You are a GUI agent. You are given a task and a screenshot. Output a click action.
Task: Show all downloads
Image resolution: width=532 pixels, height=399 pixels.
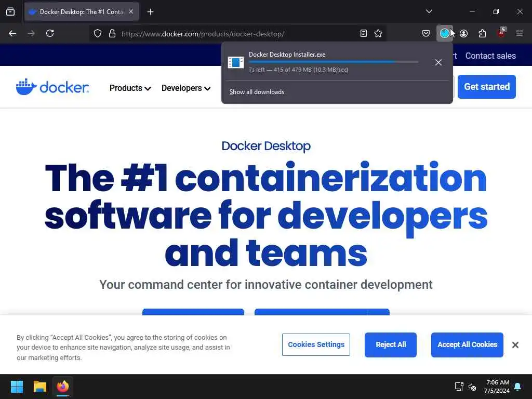point(257,92)
